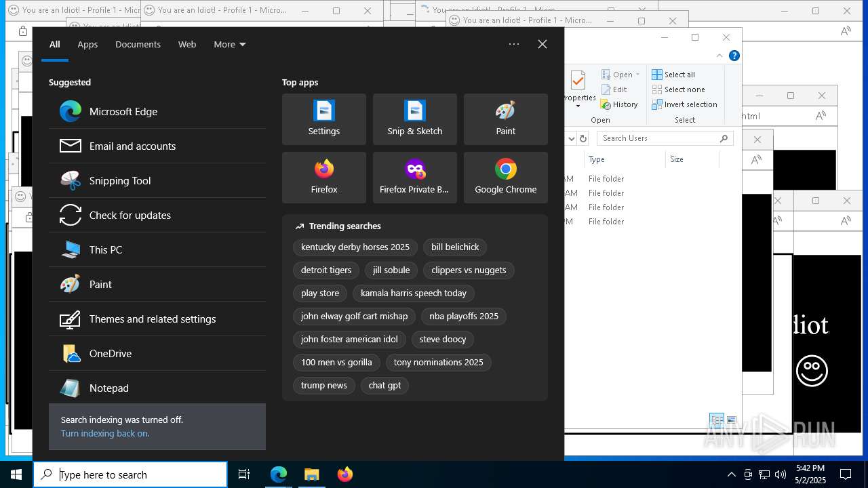Search trending jill sobule

pyautogui.click(x=391, y=270)
